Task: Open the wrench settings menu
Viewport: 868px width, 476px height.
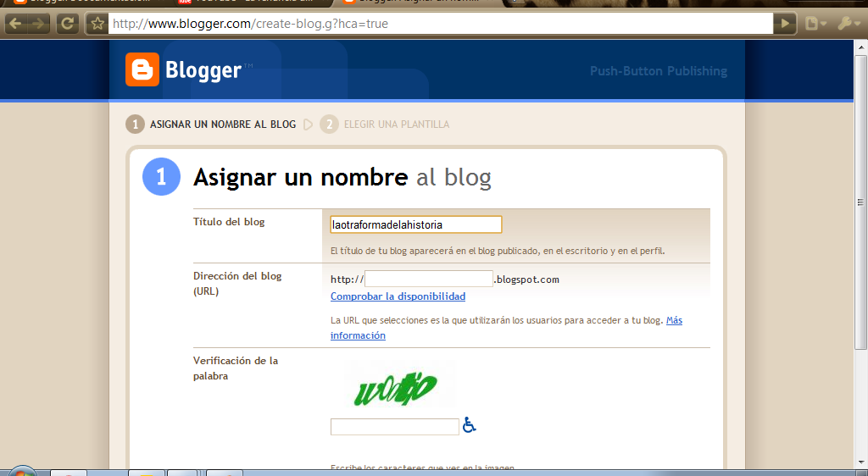Action: (x=848, y=24)
